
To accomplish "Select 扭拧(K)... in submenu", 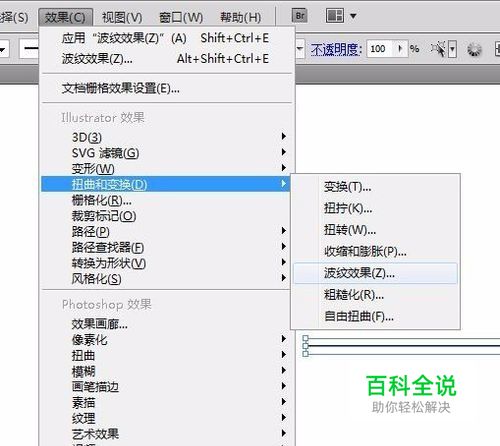I will click(x=375, y=209).
